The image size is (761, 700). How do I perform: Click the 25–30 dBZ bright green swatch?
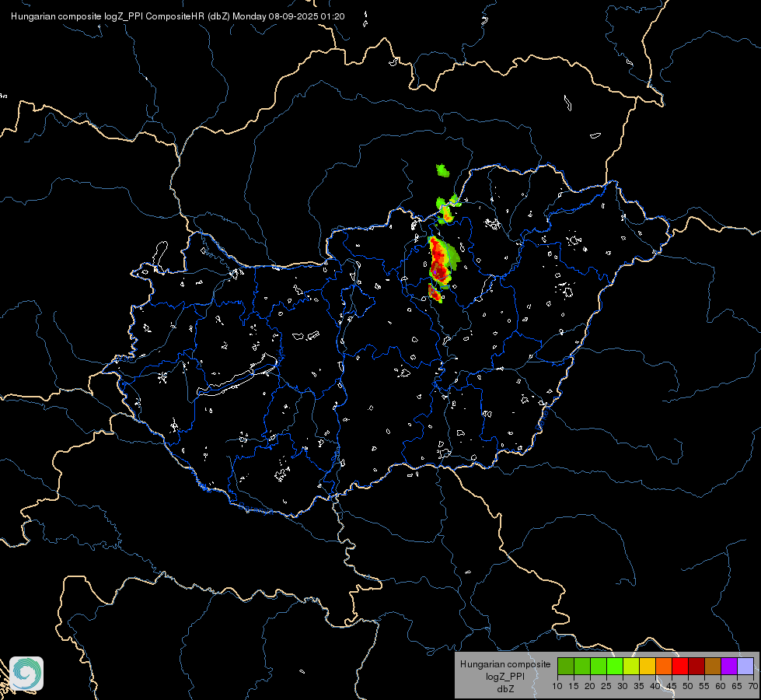[x=614, y=667]
